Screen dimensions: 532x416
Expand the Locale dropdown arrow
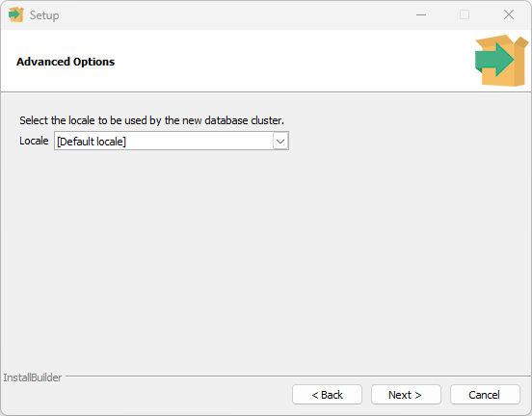280,141
